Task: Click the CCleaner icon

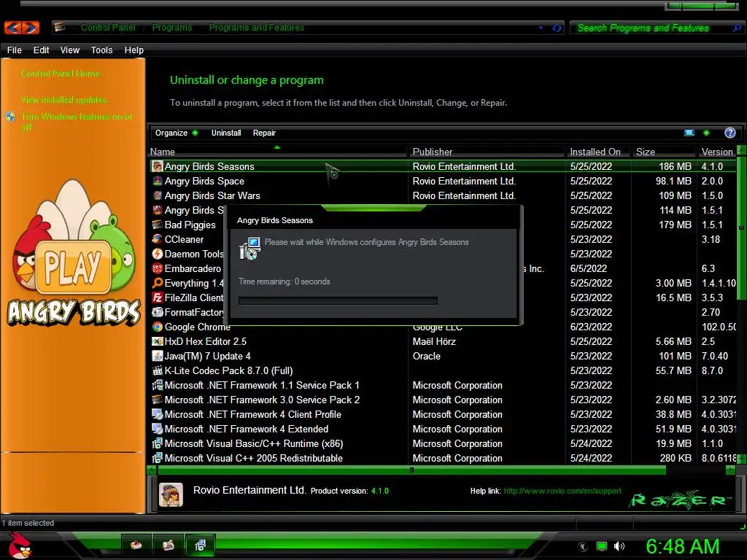Action: pos(158,239)
